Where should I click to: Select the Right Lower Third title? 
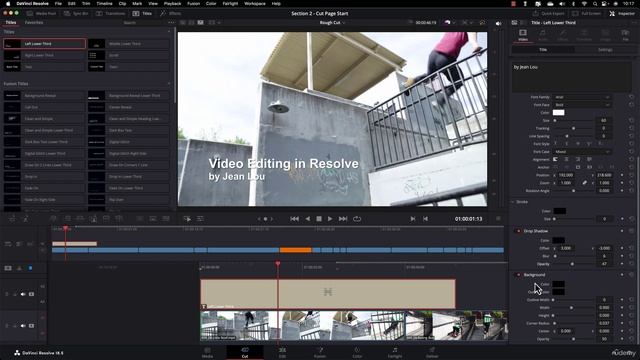tap(44, 55)
